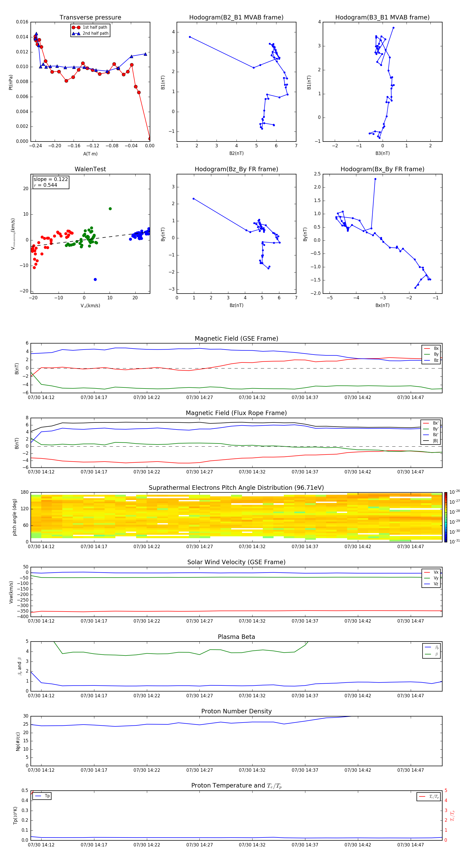The image size is (473, 868).
Task: Click '07/30 14:27' tick under GSE magnetic plot
Action: tap(200, 398)
